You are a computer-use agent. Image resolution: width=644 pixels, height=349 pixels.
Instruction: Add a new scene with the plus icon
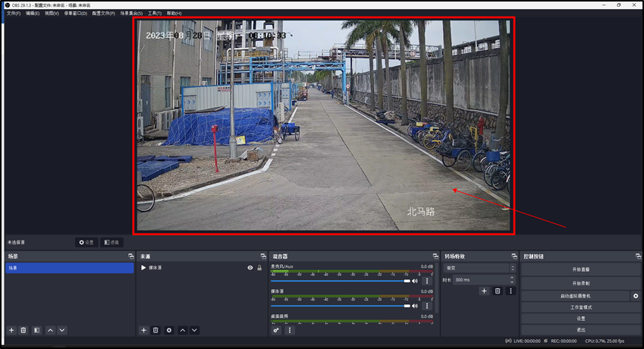click(x=11, y=330)
